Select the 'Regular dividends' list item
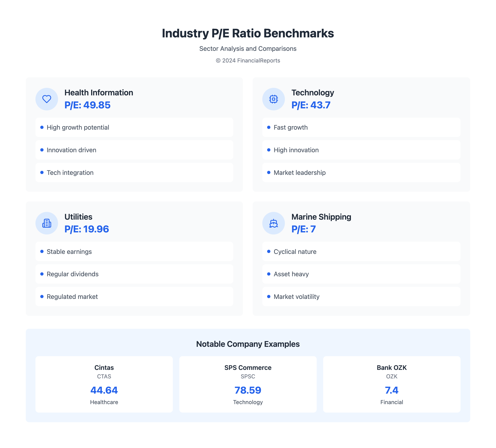Image resolution: width=496 pixels, height=448 pixels. (x=134, y=274)
